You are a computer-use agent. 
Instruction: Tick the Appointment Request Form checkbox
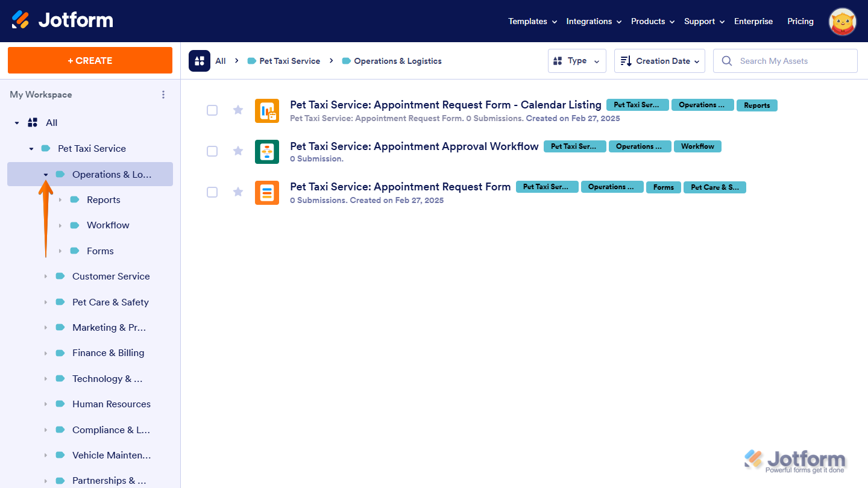212,192
